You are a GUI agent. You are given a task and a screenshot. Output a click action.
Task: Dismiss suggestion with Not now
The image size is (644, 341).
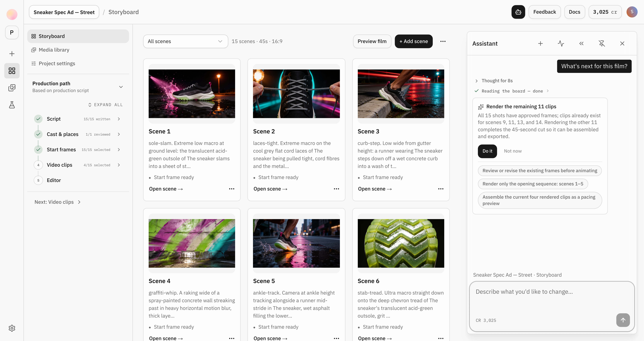[513, 151]
